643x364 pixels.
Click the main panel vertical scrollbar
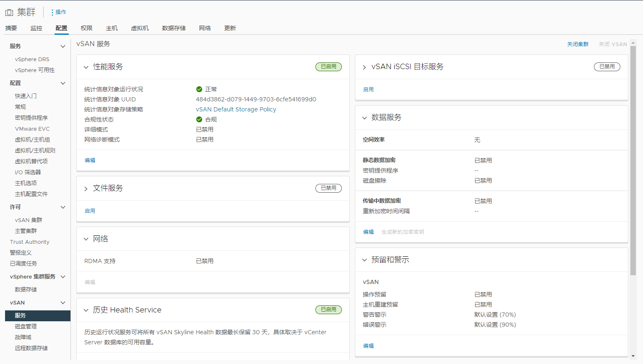pyautogui.click(x=633, y=160)
